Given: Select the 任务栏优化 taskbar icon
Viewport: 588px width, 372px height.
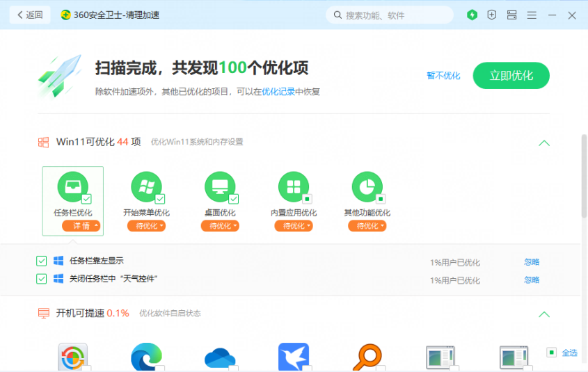Looking at the screenshot, I should coord(72,187).
